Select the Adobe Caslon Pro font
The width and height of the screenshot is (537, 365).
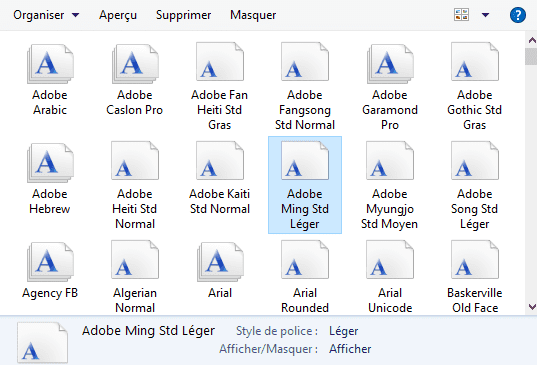point(135,80)
